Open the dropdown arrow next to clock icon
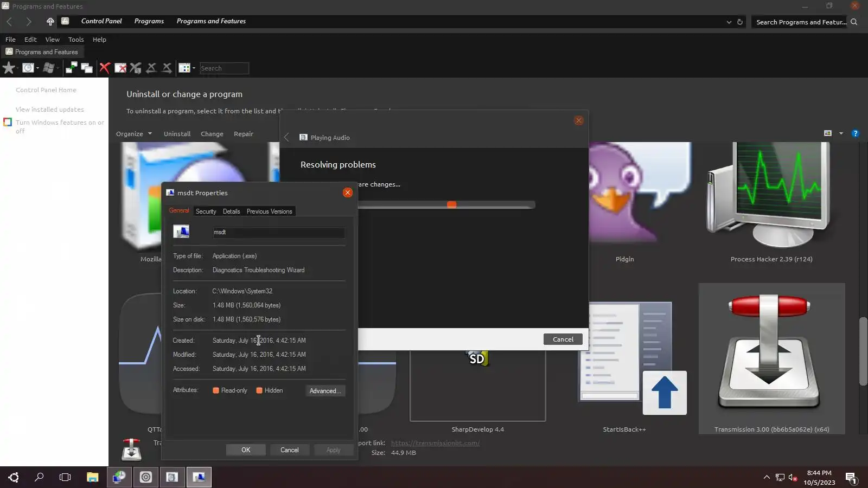Screen dimensions: 868x488 click(37, 68)
